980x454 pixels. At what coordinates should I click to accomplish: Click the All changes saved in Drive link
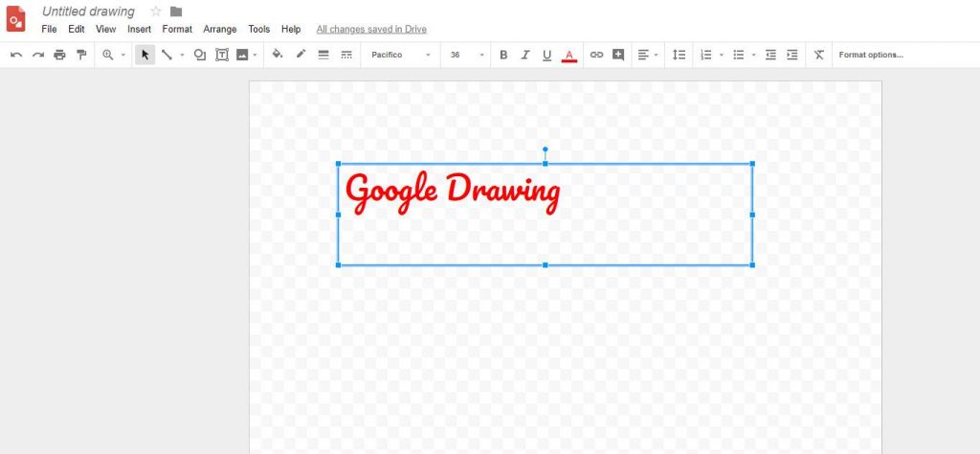point(371,29)
